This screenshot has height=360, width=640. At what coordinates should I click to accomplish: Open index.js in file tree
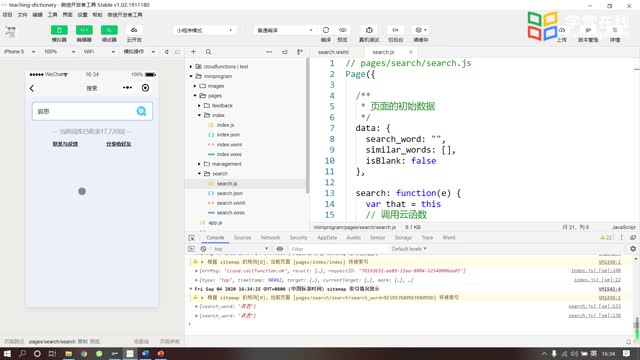point(225,125)
